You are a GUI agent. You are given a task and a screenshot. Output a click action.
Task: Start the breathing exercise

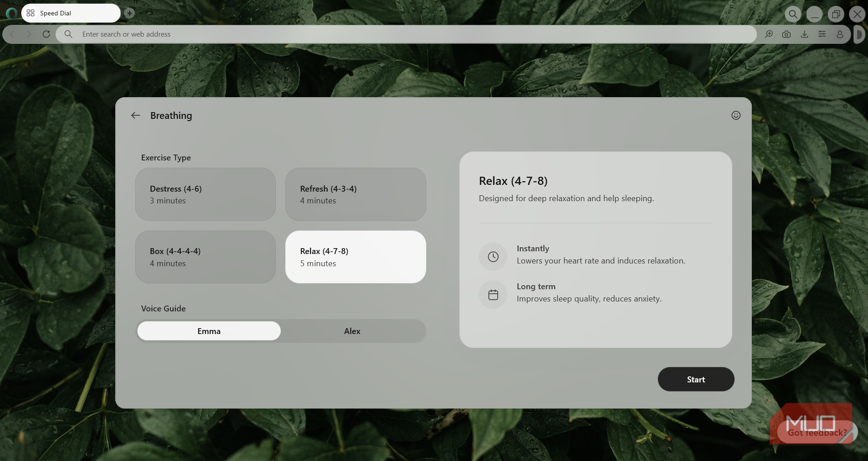696,380
